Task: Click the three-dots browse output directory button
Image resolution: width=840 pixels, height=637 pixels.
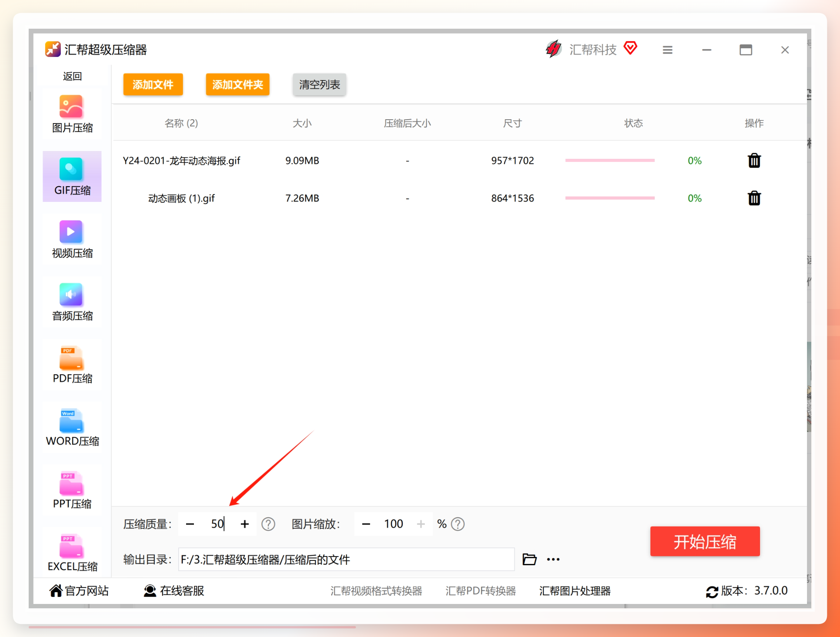Action: point(553,559)
